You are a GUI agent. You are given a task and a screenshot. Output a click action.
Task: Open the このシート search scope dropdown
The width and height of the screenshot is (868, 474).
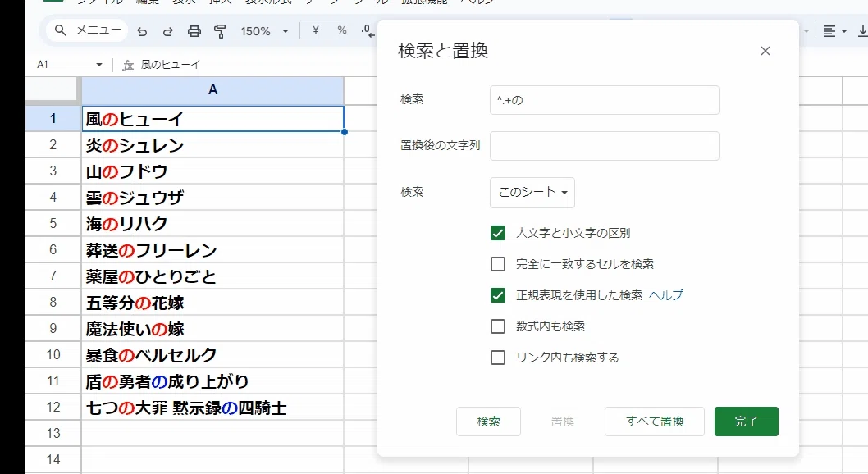532,193
